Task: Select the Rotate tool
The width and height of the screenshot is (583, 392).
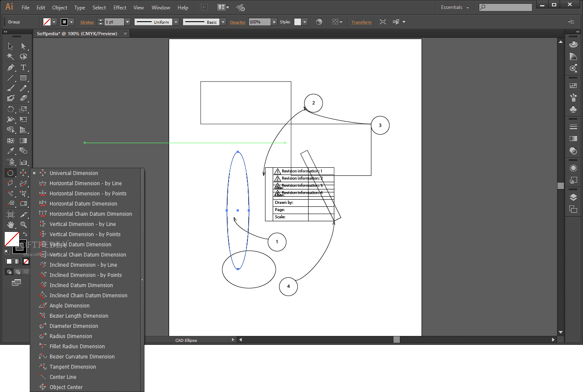Action: (x=11, y=109)
